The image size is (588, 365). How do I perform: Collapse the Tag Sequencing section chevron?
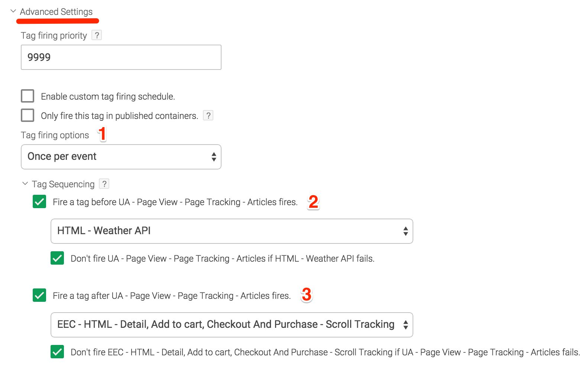pyautogui.click(x=25, y=184)
